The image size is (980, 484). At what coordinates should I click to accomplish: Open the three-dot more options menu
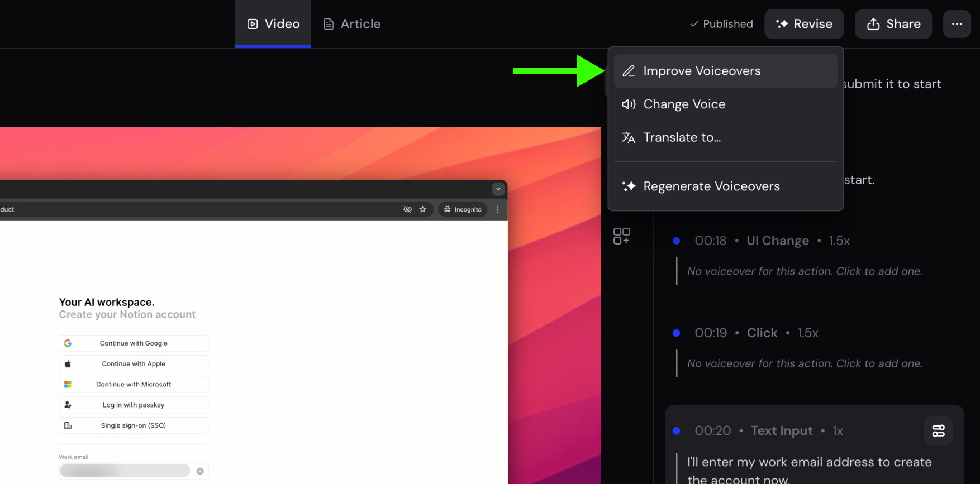tap(957, 24)
